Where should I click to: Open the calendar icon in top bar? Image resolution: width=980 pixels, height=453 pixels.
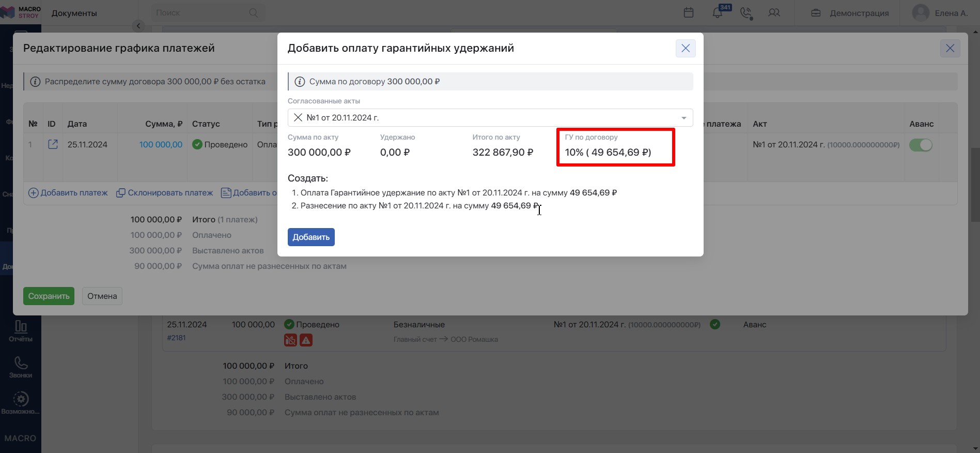tap(688, 13)
